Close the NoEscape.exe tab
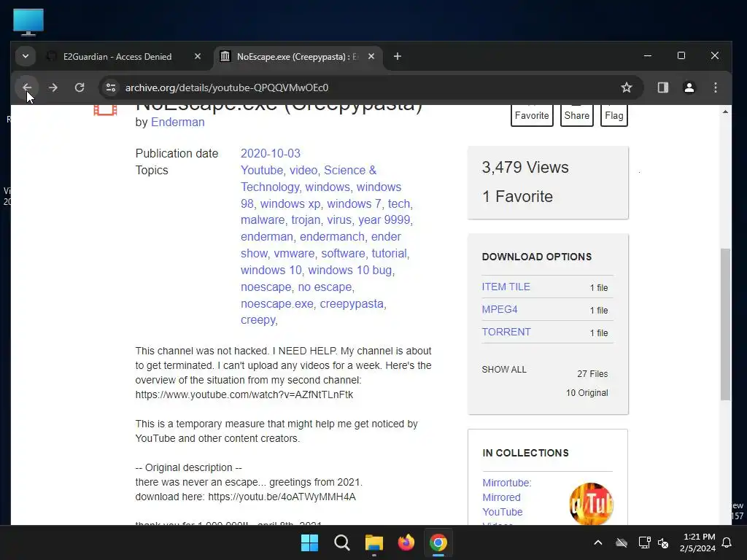The image size is (747, 560). tap(371, 56)
